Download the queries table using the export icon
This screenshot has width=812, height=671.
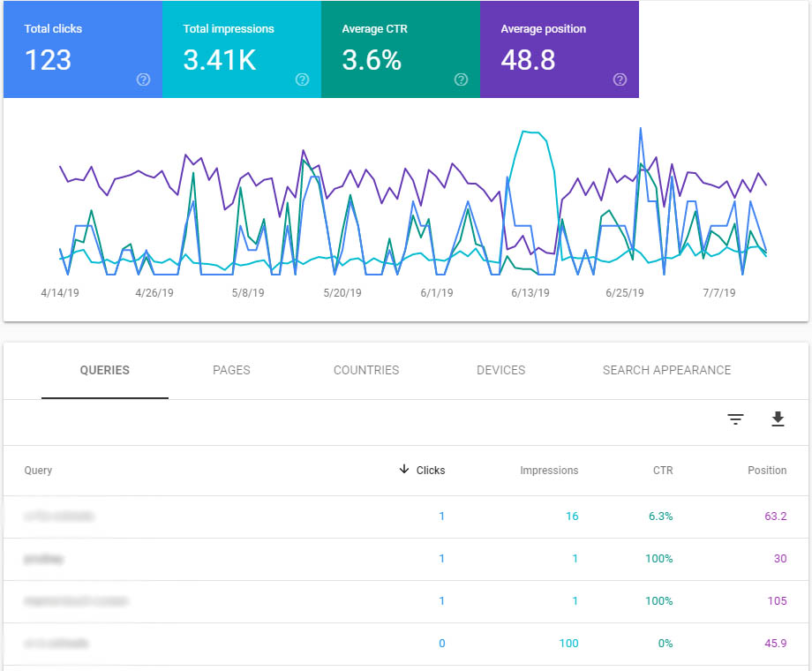(778, 419)
